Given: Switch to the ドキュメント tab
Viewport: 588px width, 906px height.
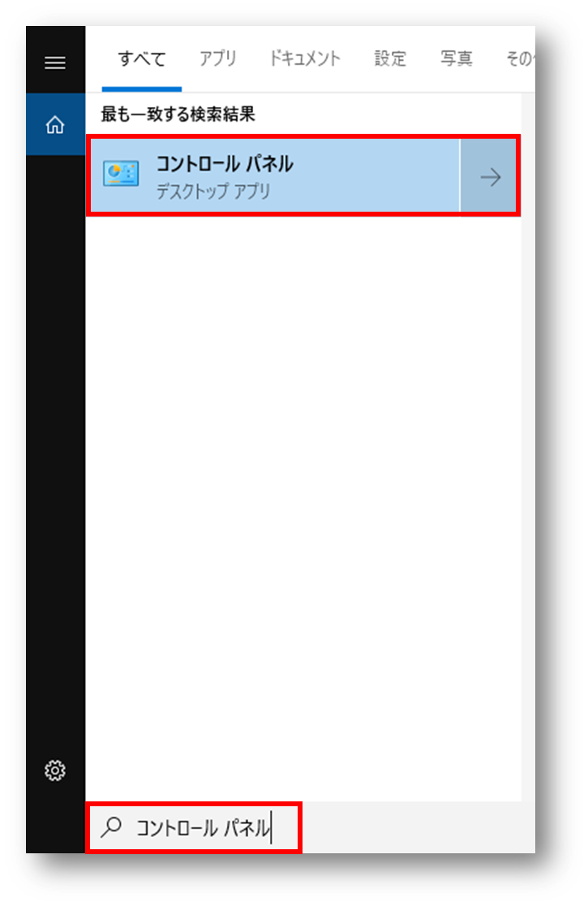Looking at the screenshot, I should (305, 58).
